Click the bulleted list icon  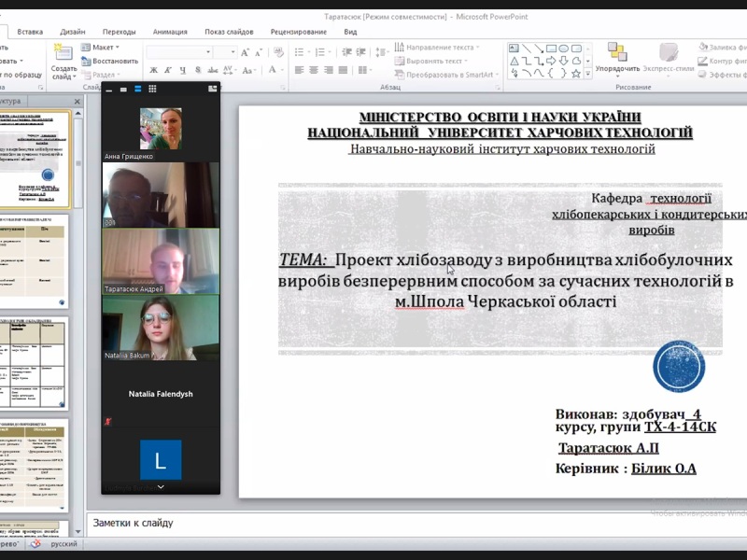(x=299, y=52)
